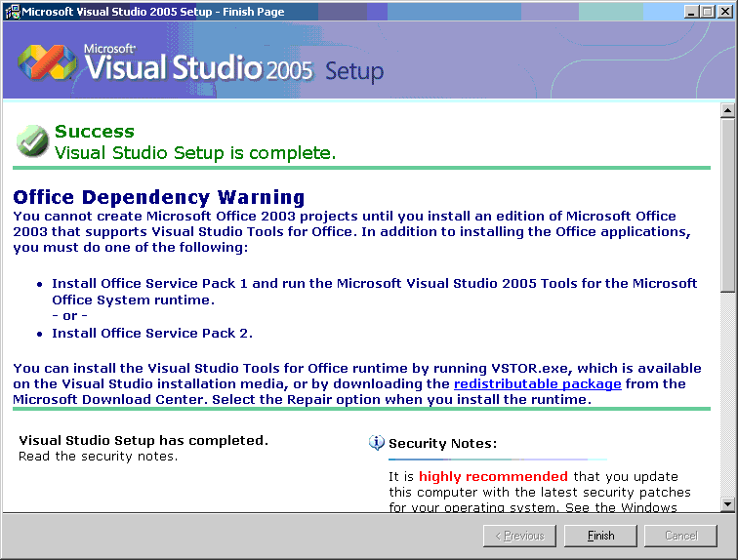
Task: Click 'Visual Studio Setup is complete.' text
Action: [195, 153]
